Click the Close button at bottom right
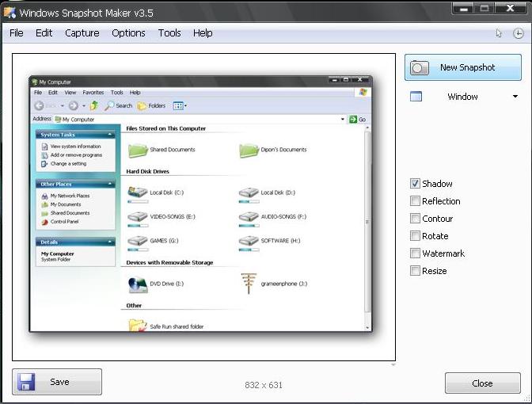 482,383
